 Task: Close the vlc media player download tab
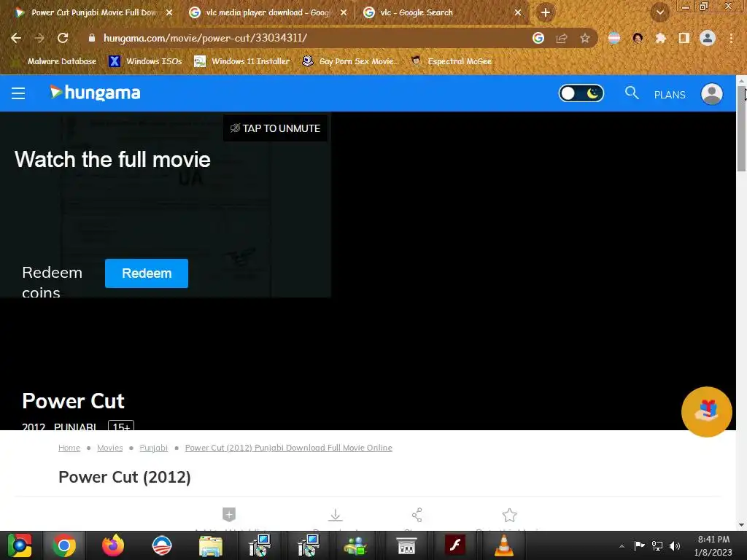(x=344, y=12)
